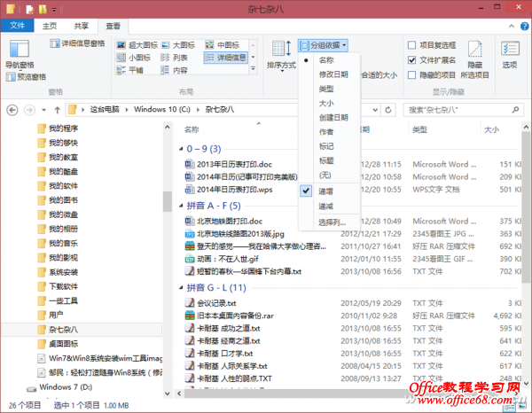532x413 pixels.
Task: Open the navigation pane (导航窗格) button
Action: (x=20, y=53)
